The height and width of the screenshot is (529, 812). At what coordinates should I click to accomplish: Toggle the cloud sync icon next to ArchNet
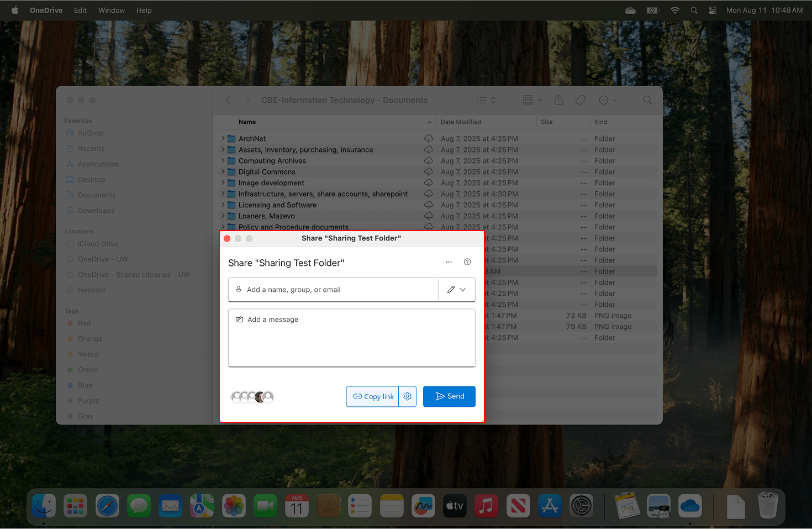(x=429, y=138)
